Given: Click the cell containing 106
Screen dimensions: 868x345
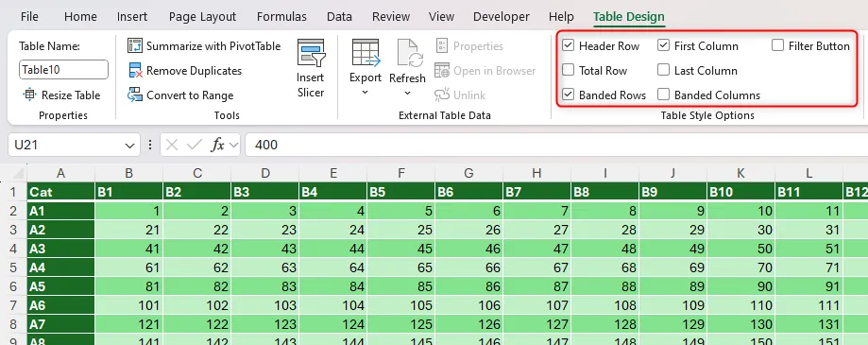Looking at the screenshot, I should (x=468, y=305).
